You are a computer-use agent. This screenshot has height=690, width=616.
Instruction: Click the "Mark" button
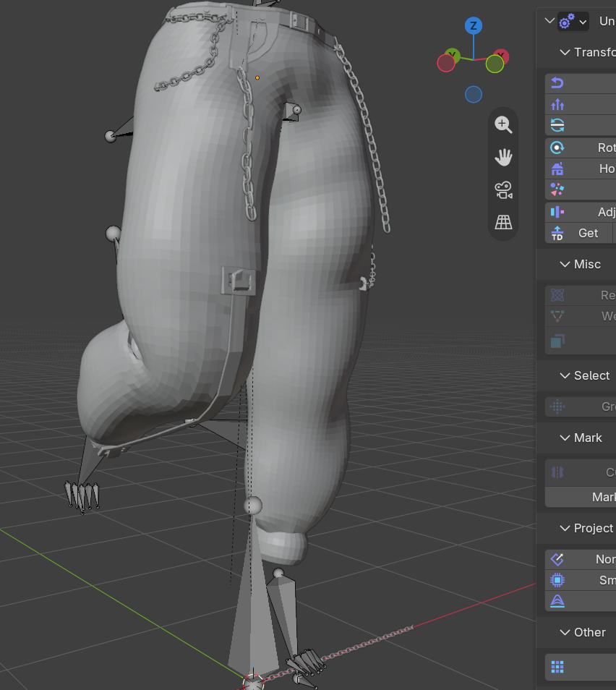[x=581, y=497]
